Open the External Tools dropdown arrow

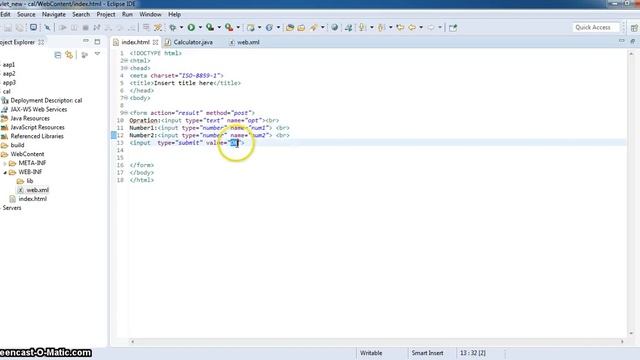pyautogui.click(x=238, y=28)
